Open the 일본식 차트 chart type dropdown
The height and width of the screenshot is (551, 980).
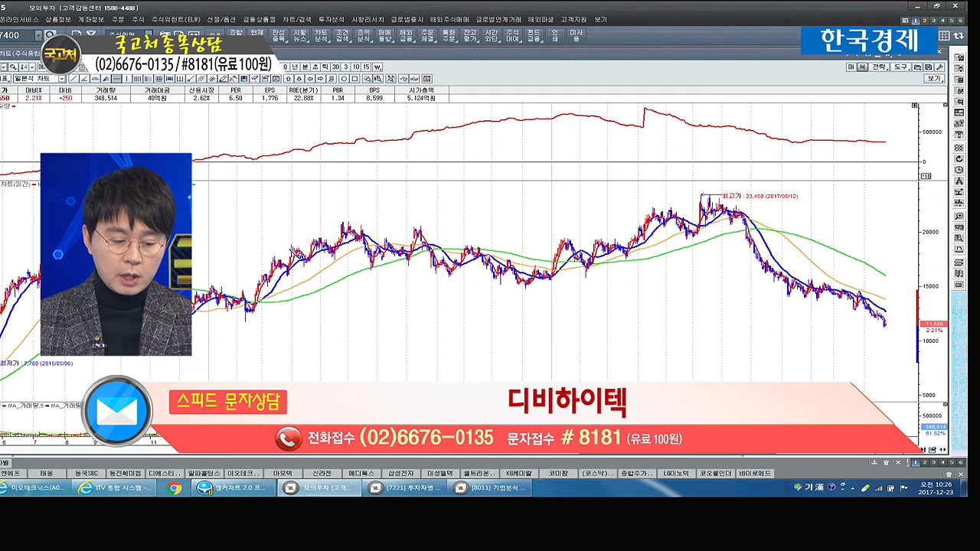point(63,79)
